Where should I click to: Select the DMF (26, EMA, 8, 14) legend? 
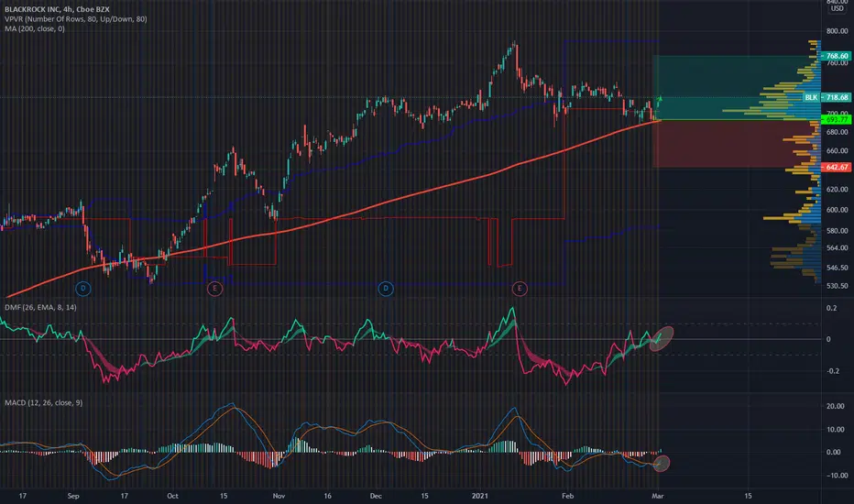click(41, 307)
